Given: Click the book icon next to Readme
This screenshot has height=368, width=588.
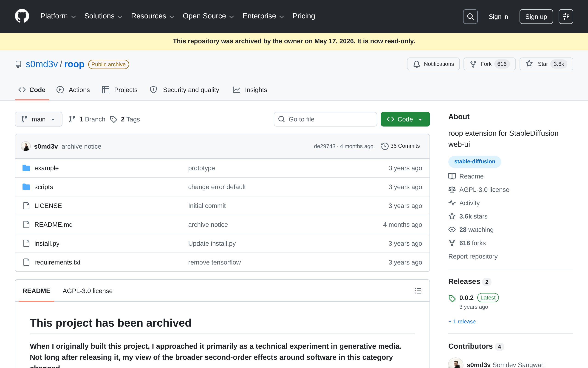Looking at the screenshot, I should click(x=452, y=176).
